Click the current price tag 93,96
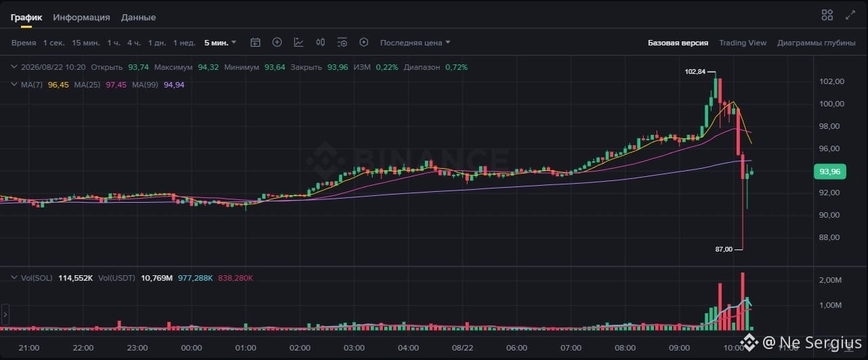868x360 pixels. click(x=830, y=172)
